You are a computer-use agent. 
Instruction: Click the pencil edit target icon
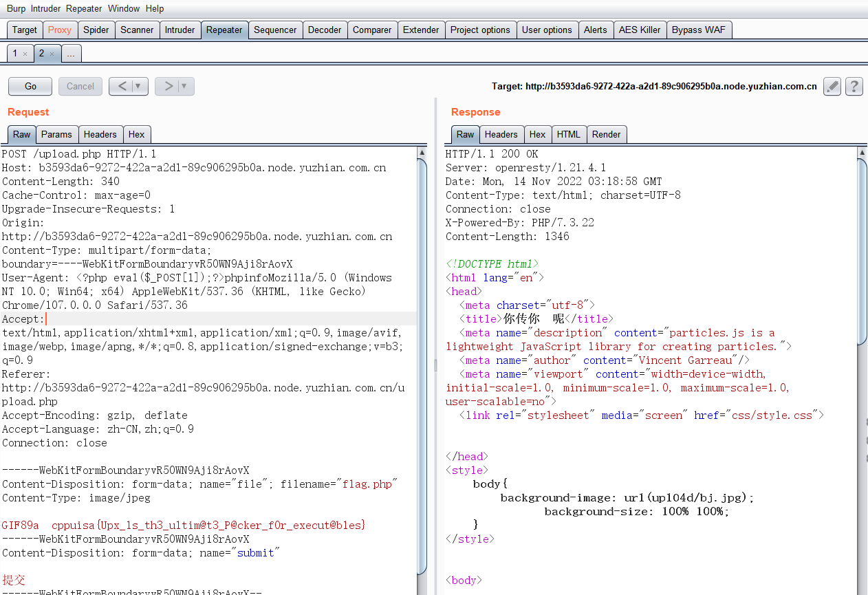tap(832, 86)
